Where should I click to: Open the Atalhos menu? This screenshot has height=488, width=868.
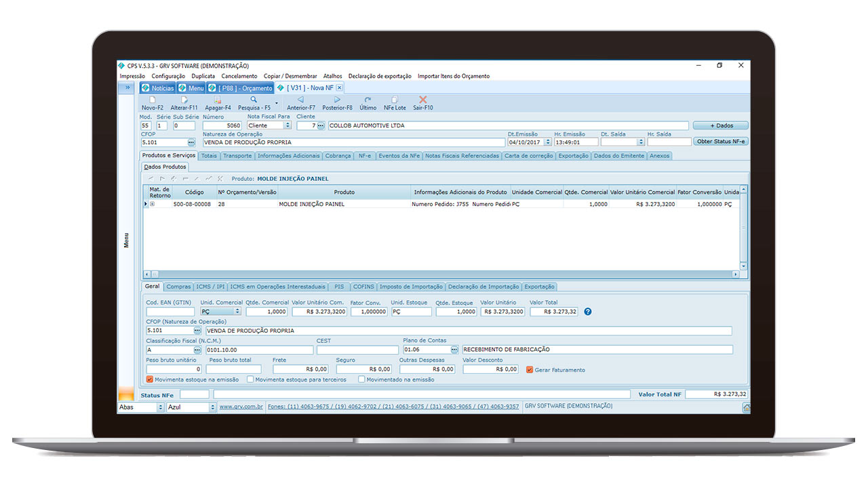point(333,77)
